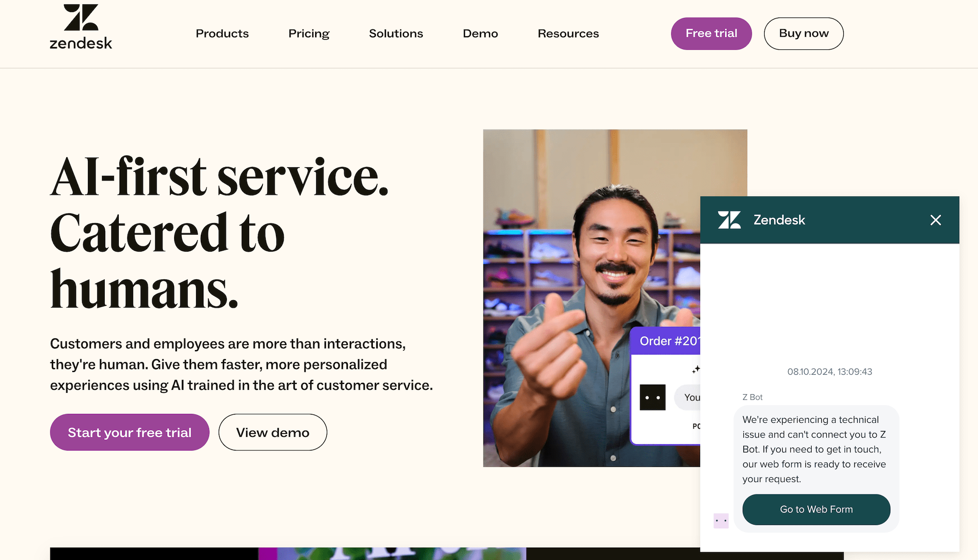
Task: Click the View demo link
Action: 273,432
